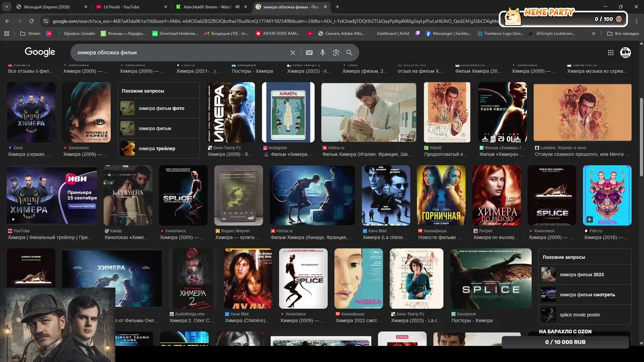The image size is (644, 362).
Task: Select the химера фильм related query row
Action: 158,128
